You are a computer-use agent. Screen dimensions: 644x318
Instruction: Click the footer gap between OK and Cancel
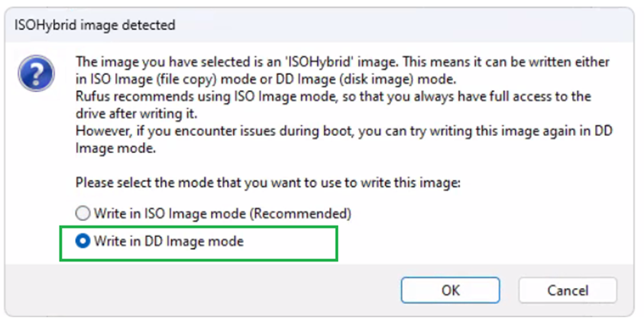click(x=509, y=290)
